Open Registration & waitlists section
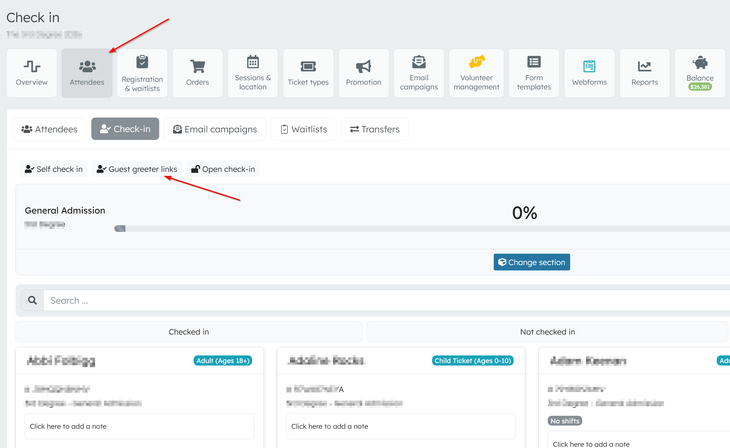Viewport: 730px width, 448px height. 142,73
